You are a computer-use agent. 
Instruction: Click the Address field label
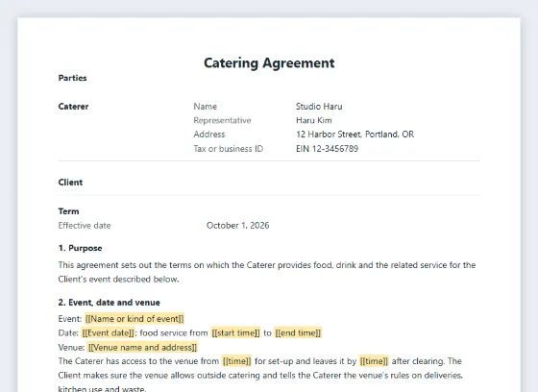(209, 135)
